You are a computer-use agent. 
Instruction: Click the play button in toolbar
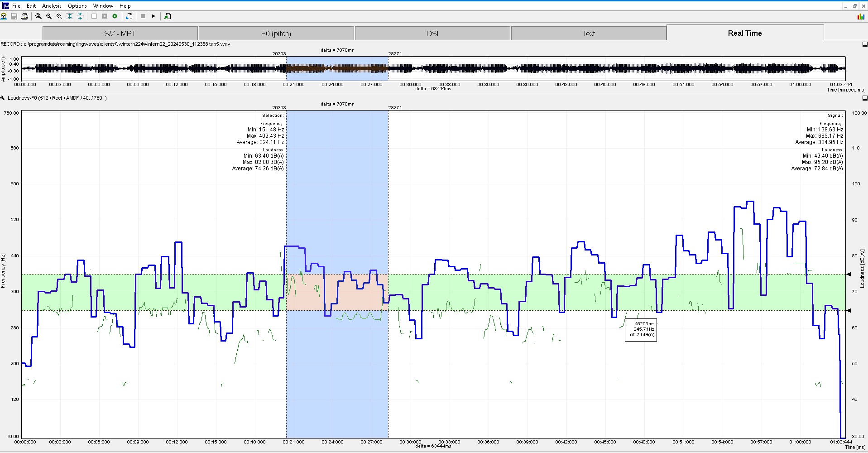(x=153, y=16)
